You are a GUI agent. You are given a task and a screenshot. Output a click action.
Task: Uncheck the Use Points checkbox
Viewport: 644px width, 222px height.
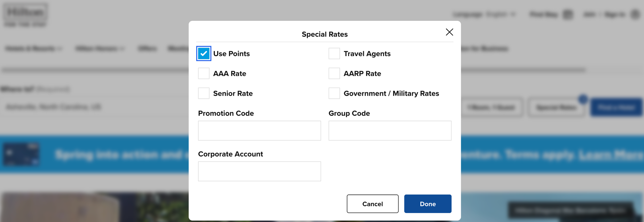[x=203, y=53]
